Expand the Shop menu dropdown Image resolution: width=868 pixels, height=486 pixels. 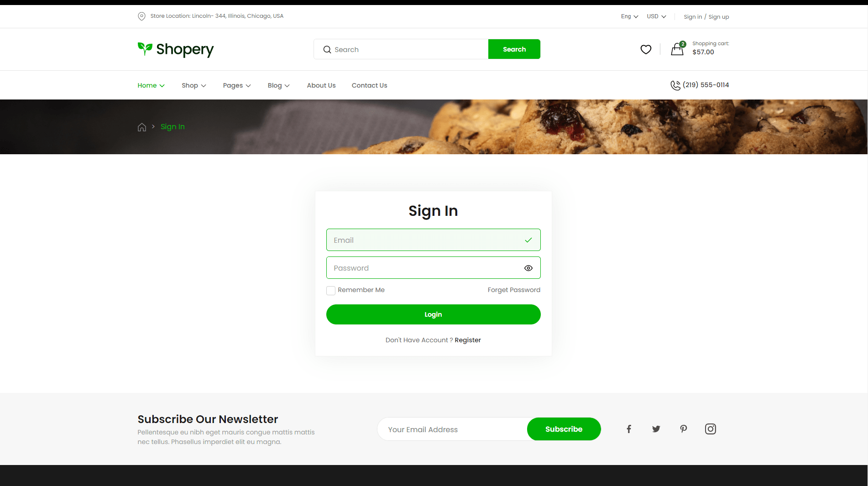click(x=194, y=85)
